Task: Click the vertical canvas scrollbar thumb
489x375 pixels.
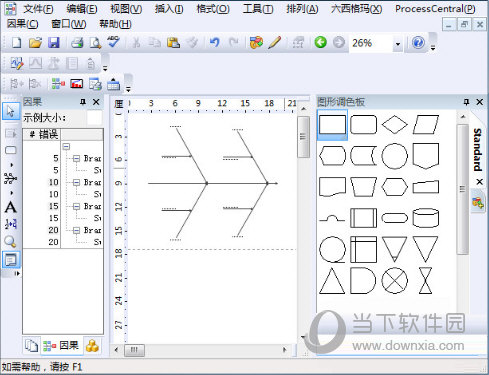Action: [303, 137]
